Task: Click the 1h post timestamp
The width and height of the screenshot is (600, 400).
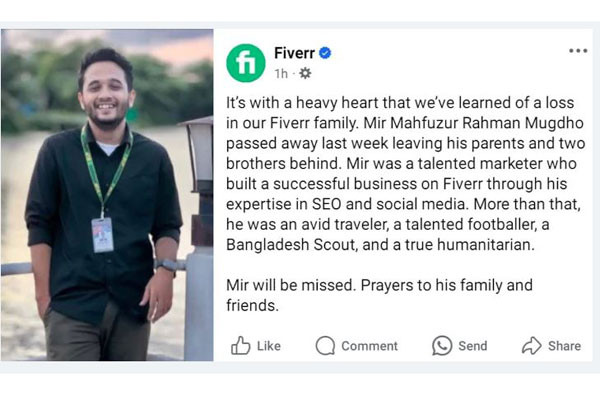Action: pyautogui.click(x=281, y=73)
